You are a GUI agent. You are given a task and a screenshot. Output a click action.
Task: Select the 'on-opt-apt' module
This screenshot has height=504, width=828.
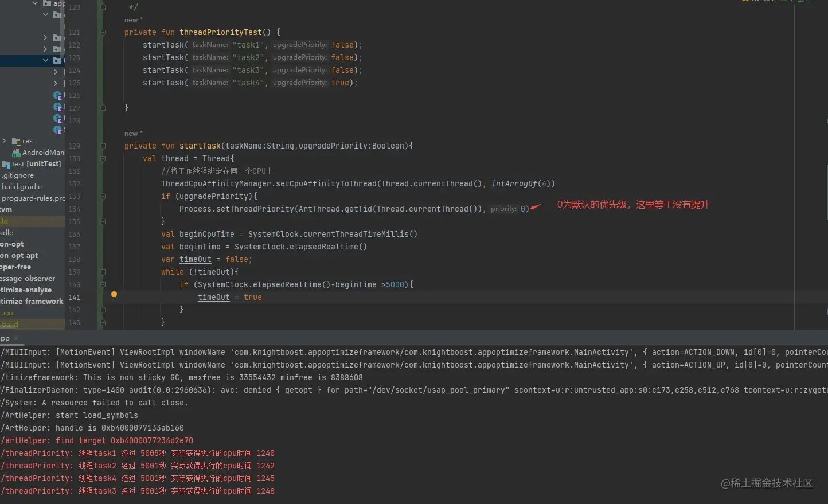[19, 256]
